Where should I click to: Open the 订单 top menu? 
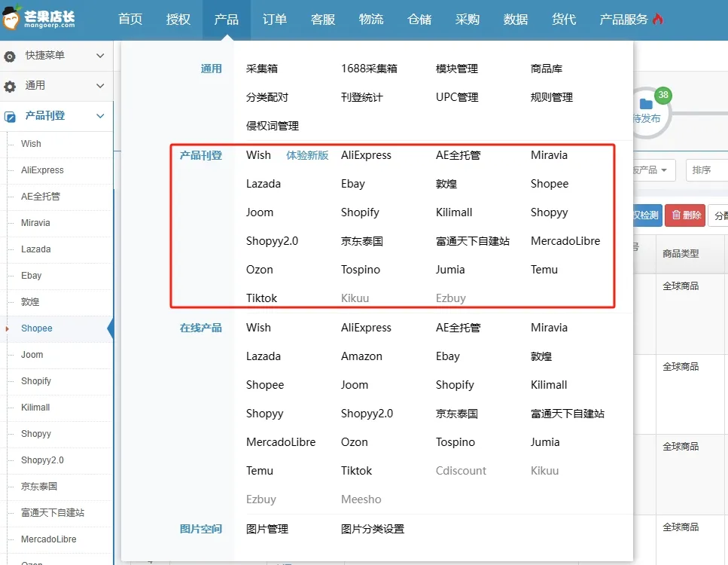click(274, 19)
